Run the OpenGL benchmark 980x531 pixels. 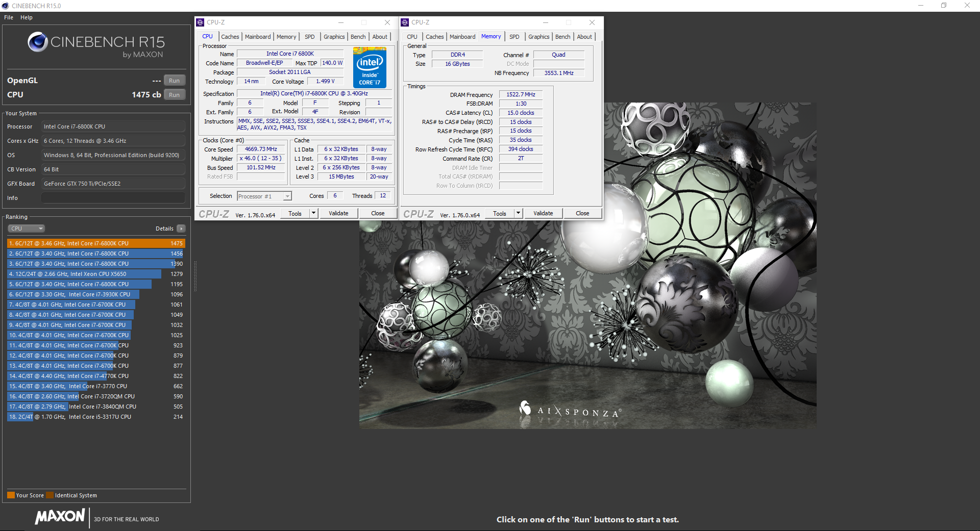click(174, 81)
